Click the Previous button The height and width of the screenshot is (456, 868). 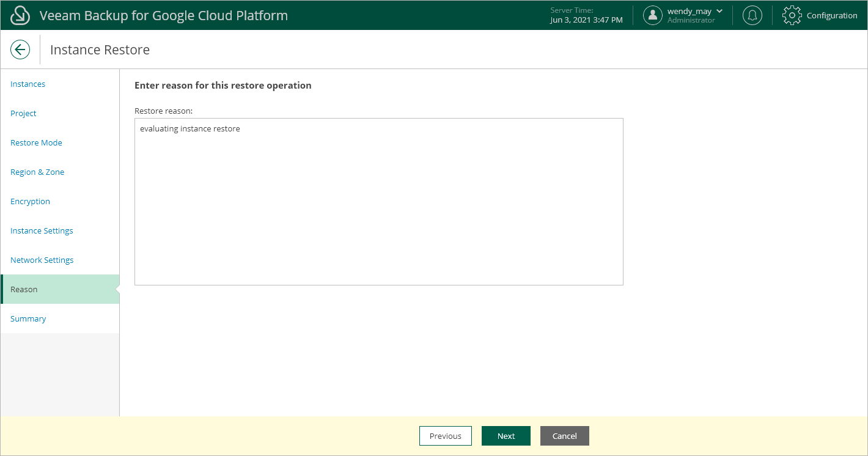446,436
